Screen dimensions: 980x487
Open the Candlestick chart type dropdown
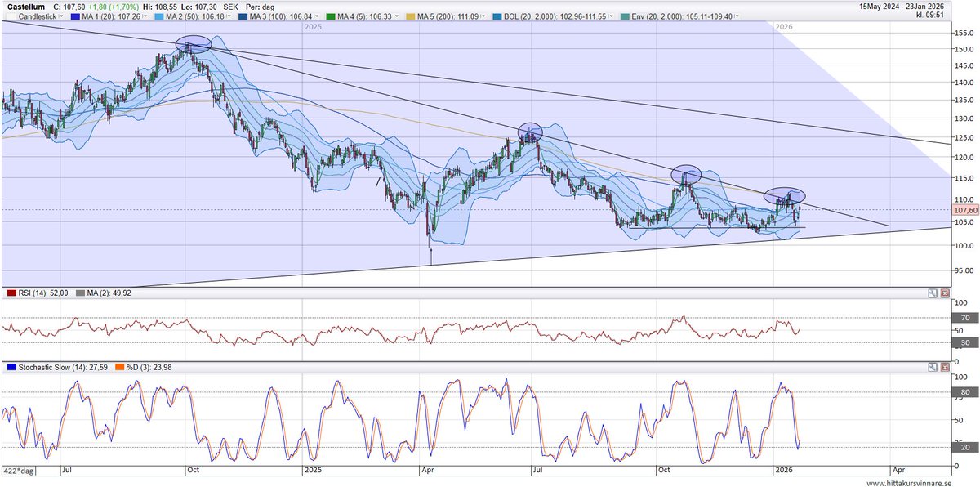61,16
